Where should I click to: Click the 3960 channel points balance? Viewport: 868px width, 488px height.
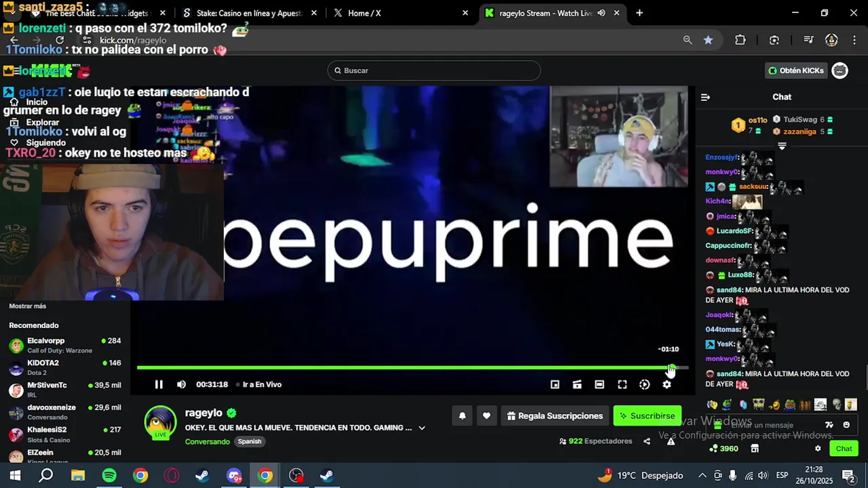coord(724,449)
